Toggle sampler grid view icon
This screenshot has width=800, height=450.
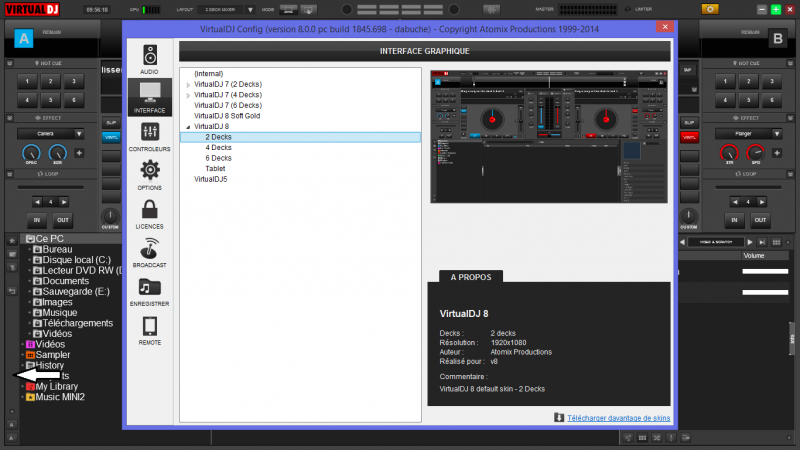point(776,242)
